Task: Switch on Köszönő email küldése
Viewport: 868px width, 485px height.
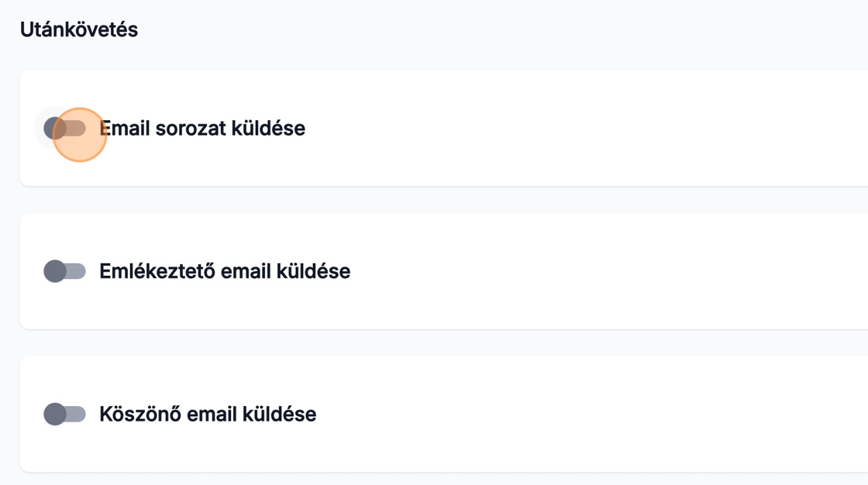Action: pos(64,414)
